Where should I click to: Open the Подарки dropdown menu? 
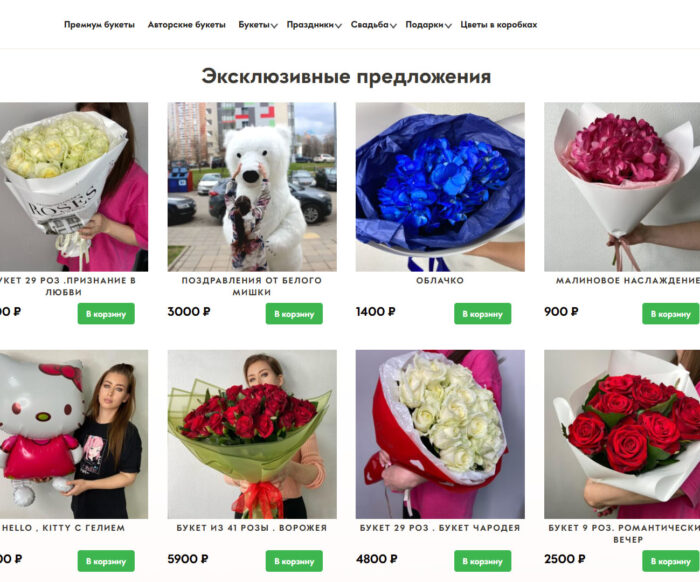pos(428,25)
